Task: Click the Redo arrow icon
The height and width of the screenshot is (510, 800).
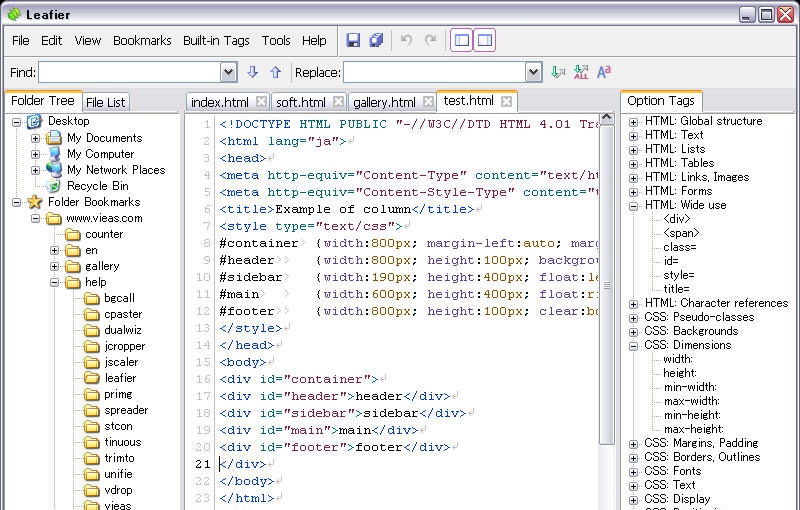Action: coord(430,41)
